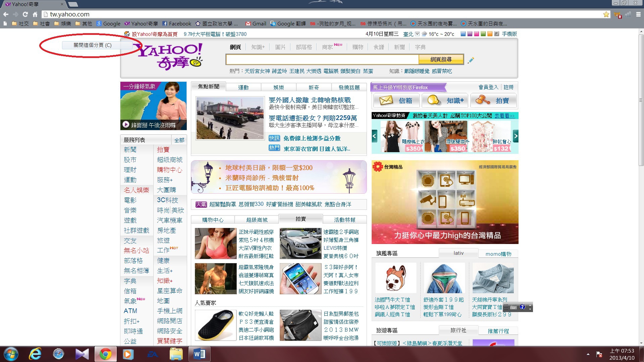Click the bear extension icon

(617, 15)
